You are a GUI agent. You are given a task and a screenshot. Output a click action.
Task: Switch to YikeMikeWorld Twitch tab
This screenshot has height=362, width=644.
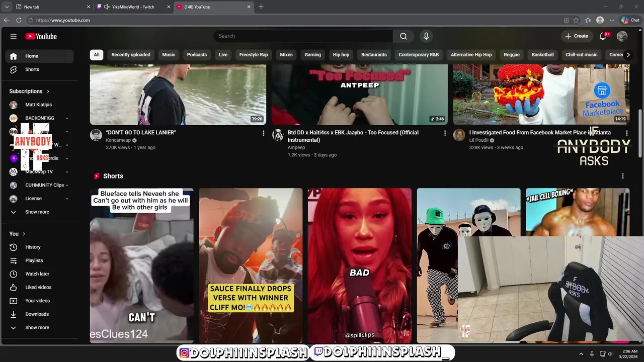pos(133,7)
